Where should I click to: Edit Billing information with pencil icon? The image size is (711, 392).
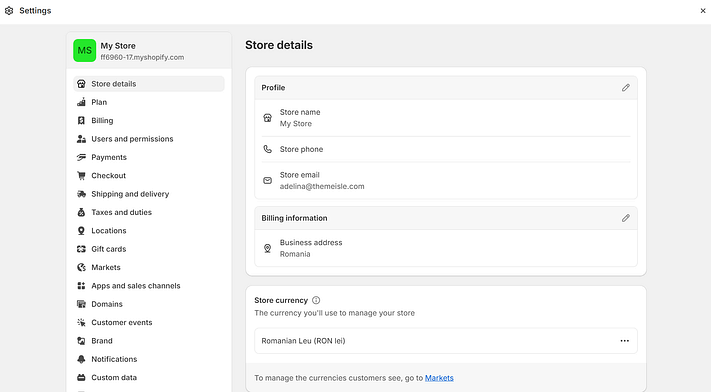click(x=625, y=218)
